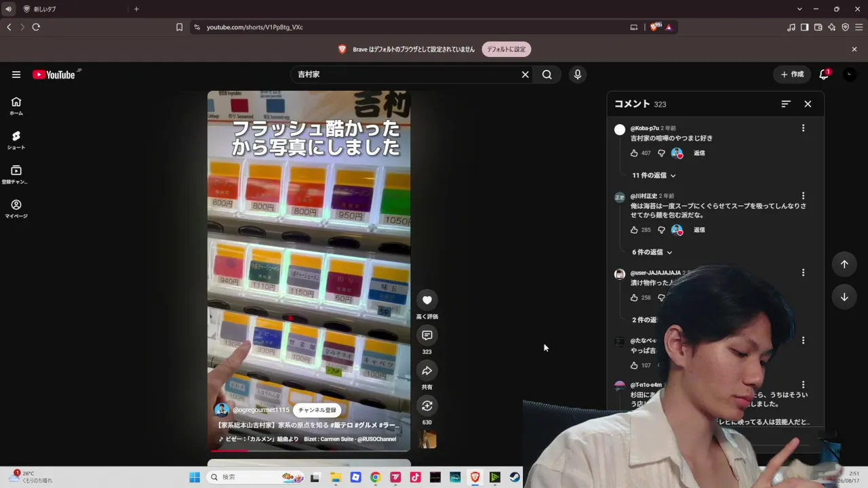Run the YouTube search with magnifier button
The image size is (868, 488).
coord(547,75)
